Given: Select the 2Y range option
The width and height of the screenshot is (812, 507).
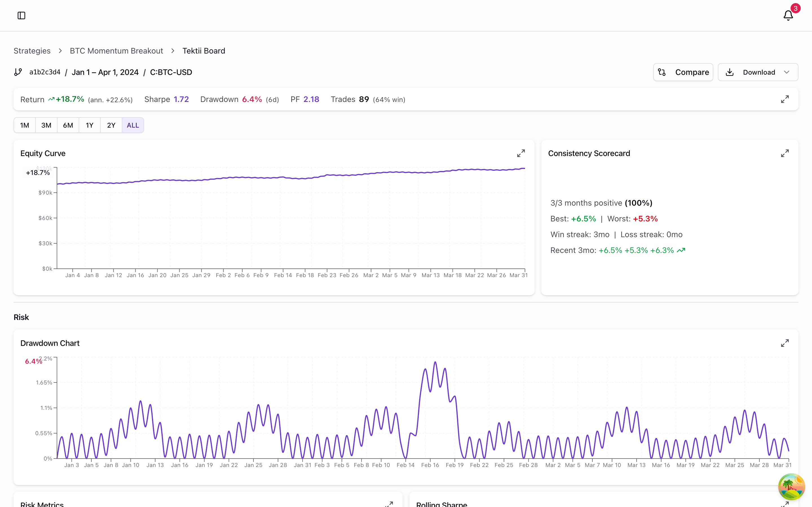Looking at the screenshot, I should (111, 125).
